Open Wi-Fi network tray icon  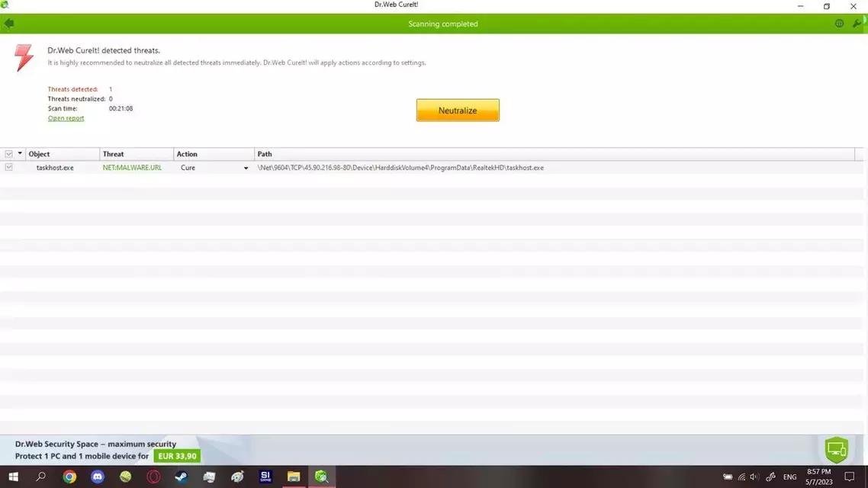[x=741, y=477]
